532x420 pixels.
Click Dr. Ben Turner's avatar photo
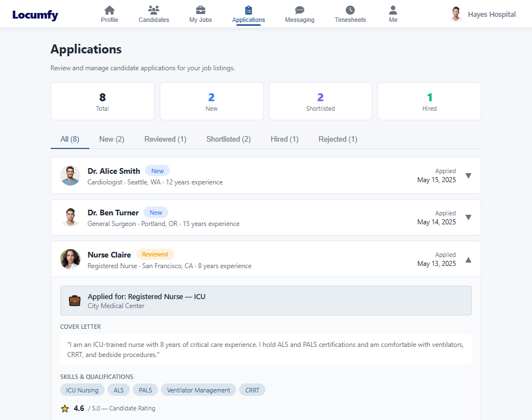coord(70,217)
